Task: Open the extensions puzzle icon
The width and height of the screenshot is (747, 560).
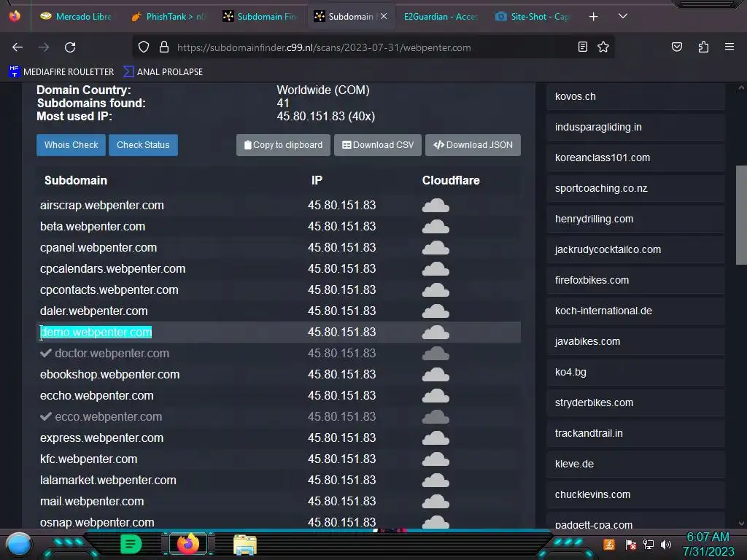Action: point(703,47)
